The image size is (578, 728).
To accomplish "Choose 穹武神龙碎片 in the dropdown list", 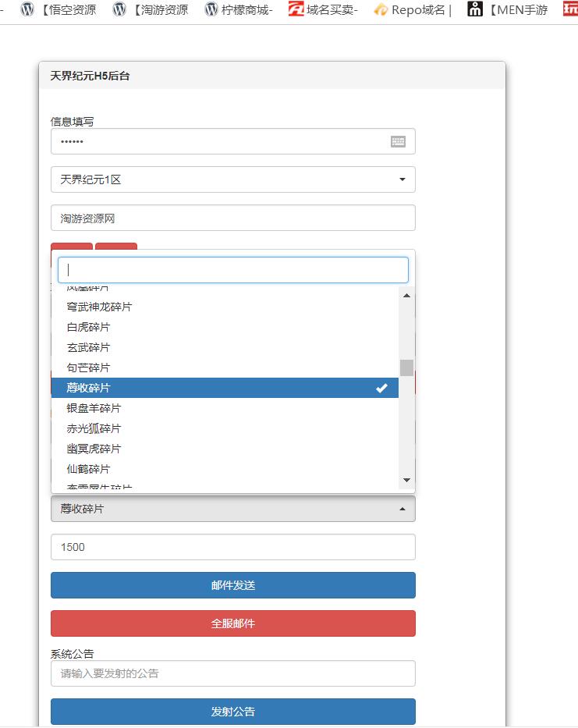I will click(x=100, y=307).
